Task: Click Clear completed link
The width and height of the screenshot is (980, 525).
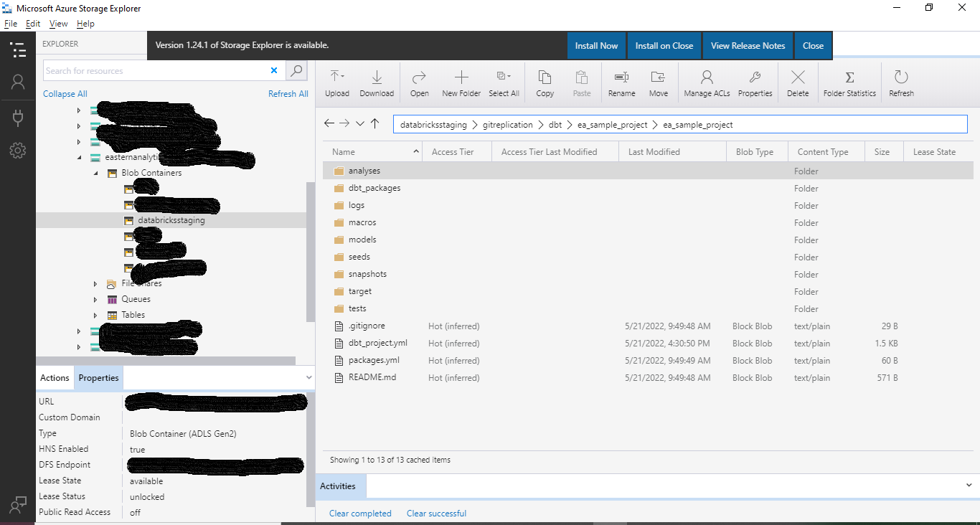Action: [360, 514]
